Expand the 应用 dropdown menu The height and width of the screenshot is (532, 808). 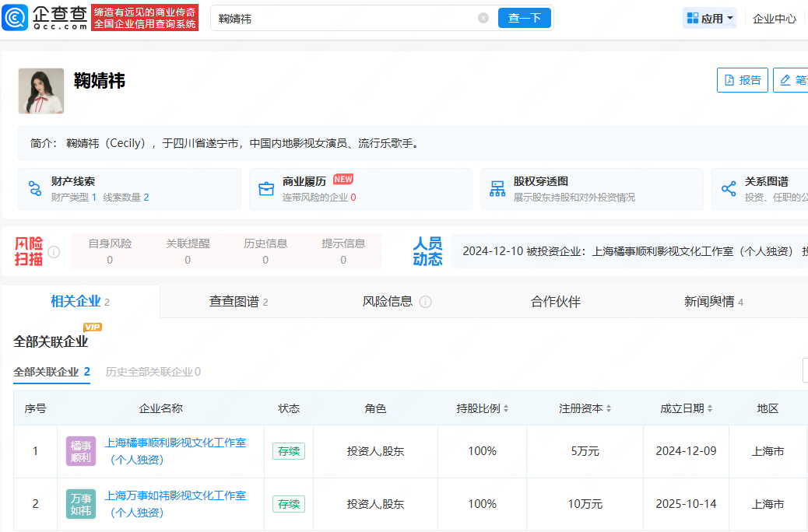point(709,19)
